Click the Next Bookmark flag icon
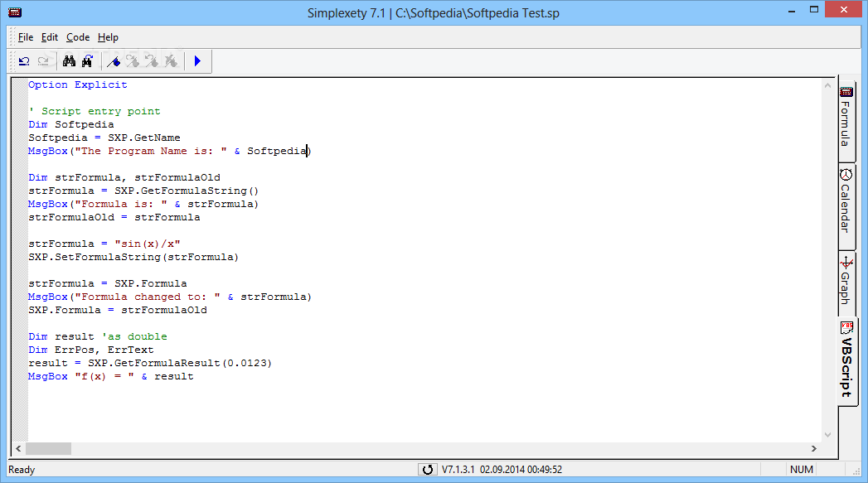Viewport: 868px width, 483px height. point(133,60)
